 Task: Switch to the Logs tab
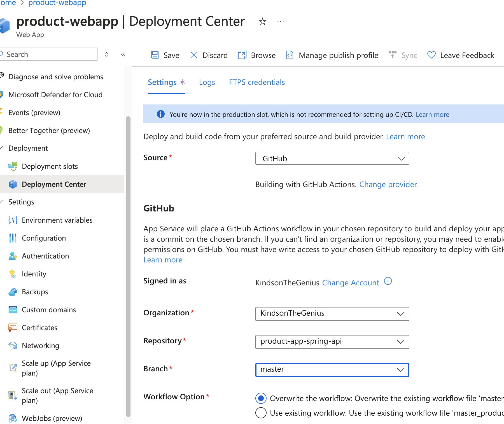pos(207,82)
